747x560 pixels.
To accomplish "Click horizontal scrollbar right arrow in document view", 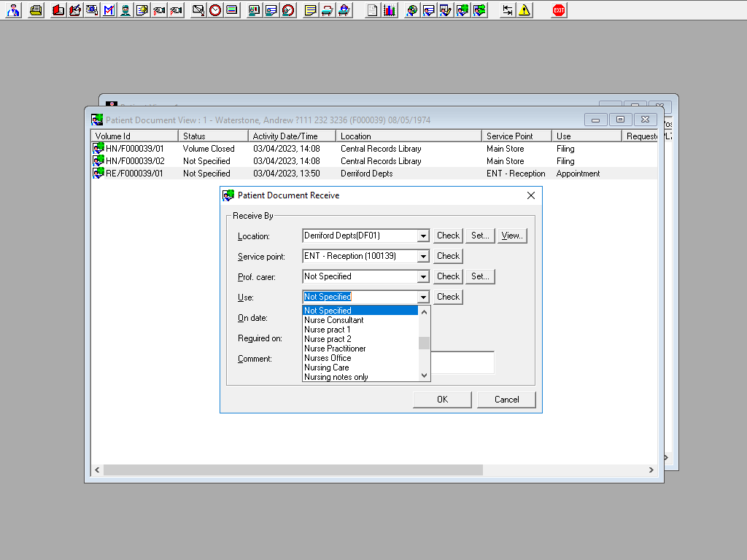I will [x=651, y=470].
